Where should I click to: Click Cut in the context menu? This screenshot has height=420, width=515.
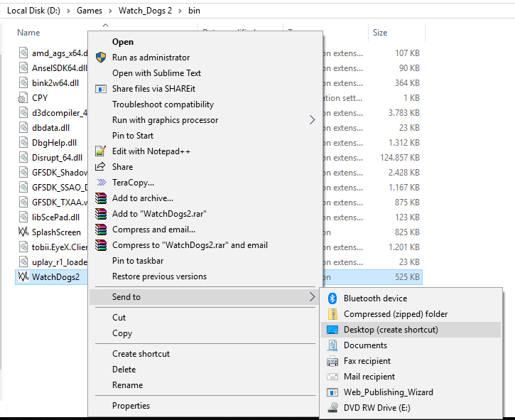[x=119, y=318]
